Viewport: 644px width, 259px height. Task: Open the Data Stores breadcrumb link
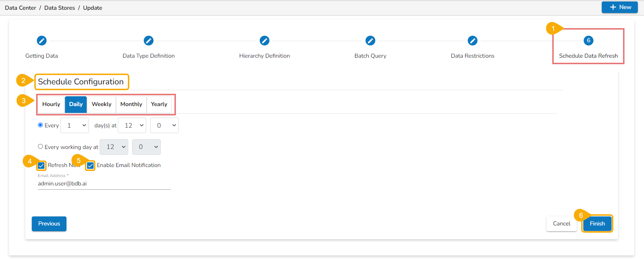point(60,8)
